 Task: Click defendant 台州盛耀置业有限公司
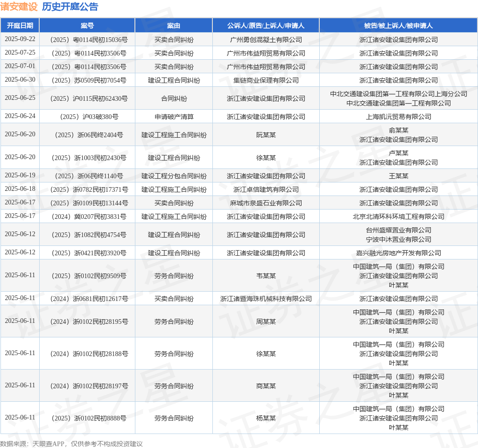coord(399,230)
